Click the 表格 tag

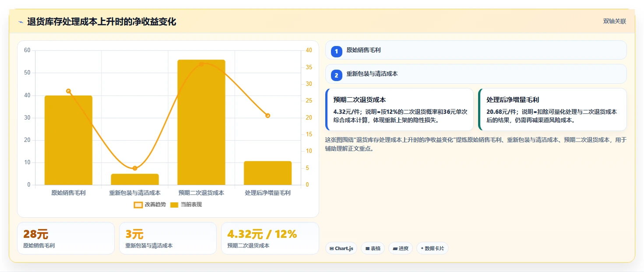coord(373,248)
